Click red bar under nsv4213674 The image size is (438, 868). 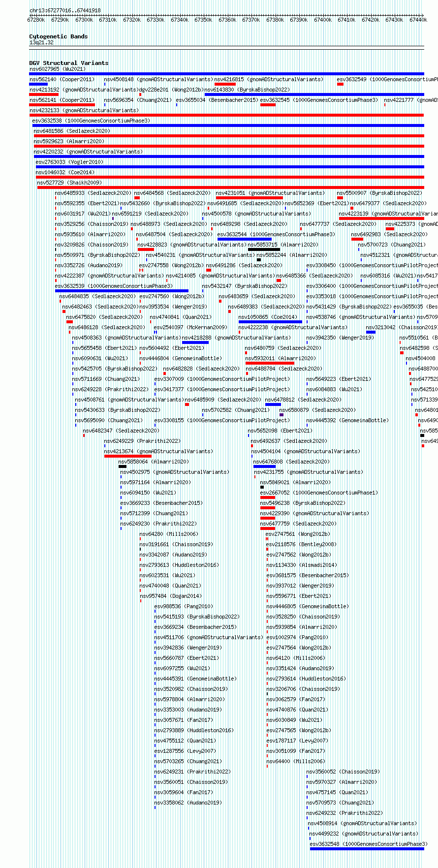coord(128,456)
